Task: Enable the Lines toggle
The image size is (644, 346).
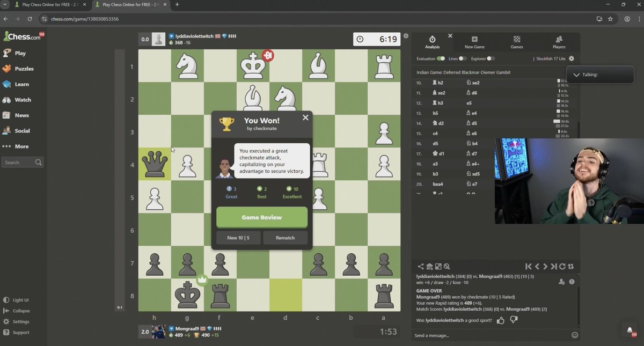Action: pyautogui.click(x=462, y=58)
